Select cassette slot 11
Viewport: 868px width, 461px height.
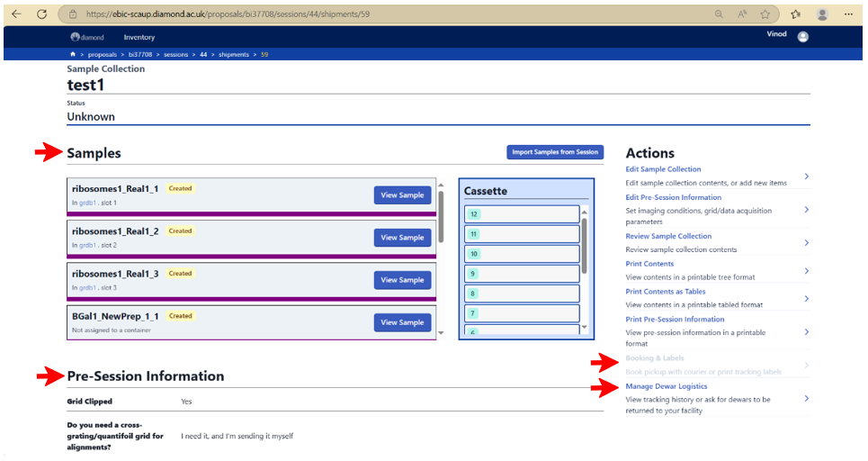[x=522, y=234]
